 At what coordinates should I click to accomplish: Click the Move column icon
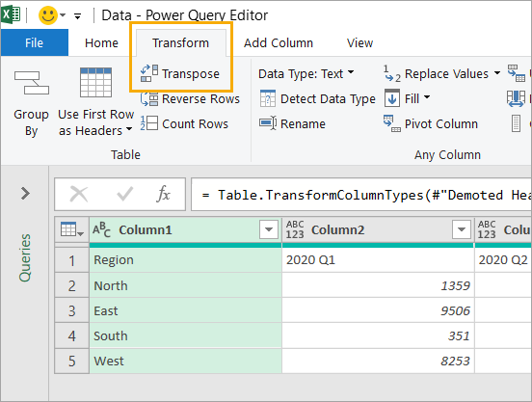coord(516,98)
